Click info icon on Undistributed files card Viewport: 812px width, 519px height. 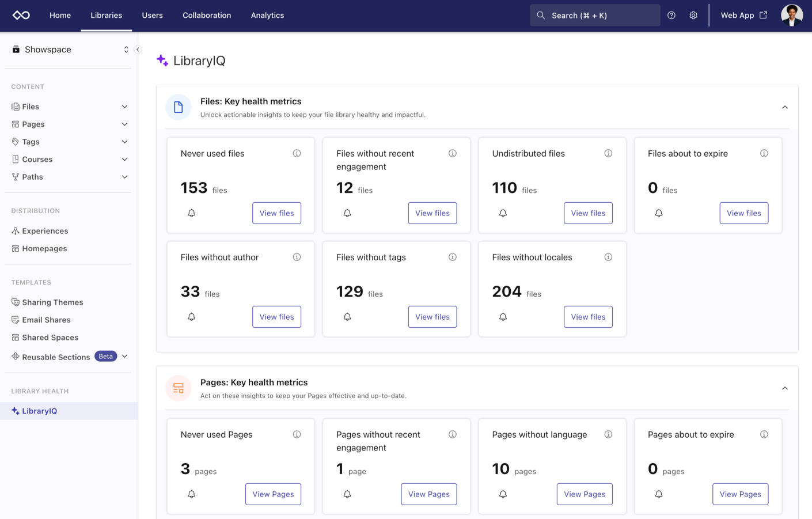608,153
